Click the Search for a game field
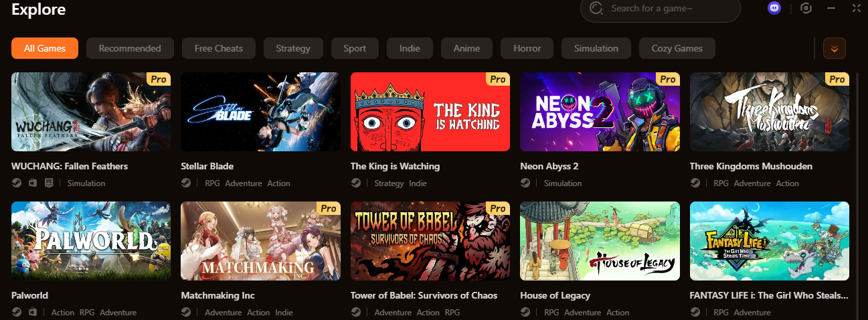 click(661, 9)
